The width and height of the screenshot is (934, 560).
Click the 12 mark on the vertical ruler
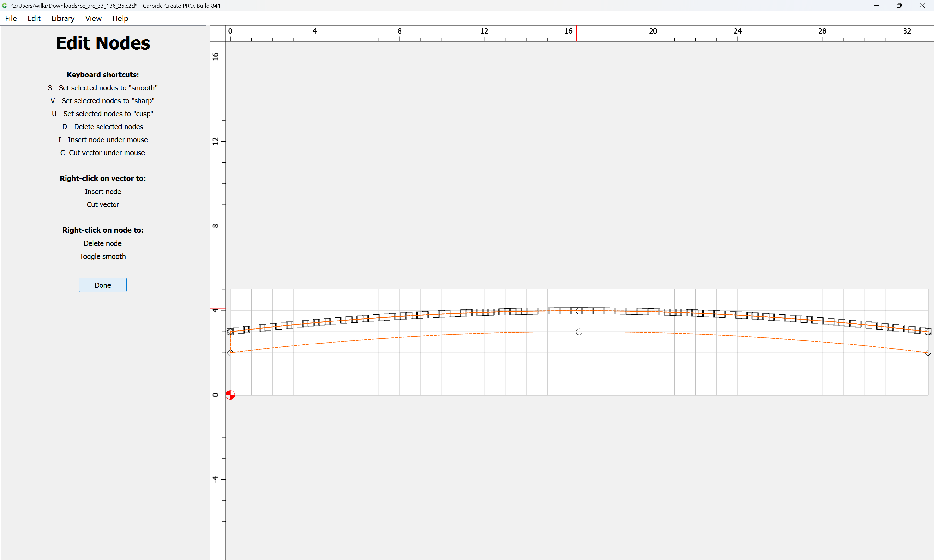pos(216,141)
